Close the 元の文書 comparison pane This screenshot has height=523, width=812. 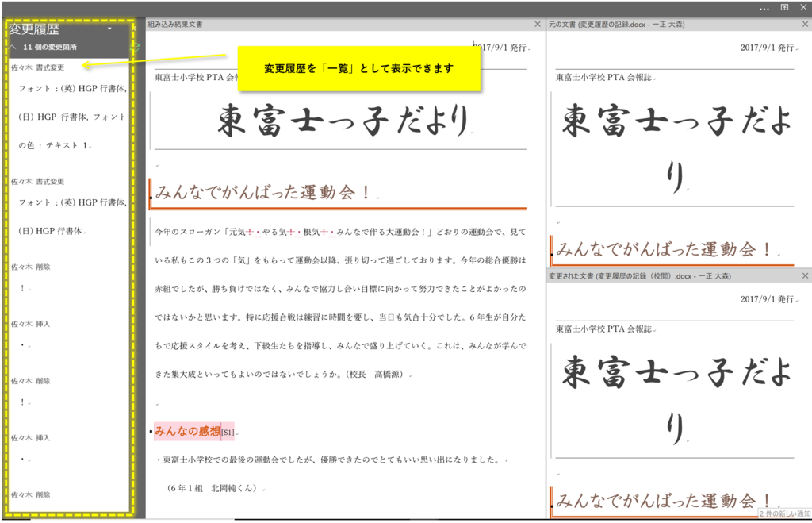tap(806, 23)
